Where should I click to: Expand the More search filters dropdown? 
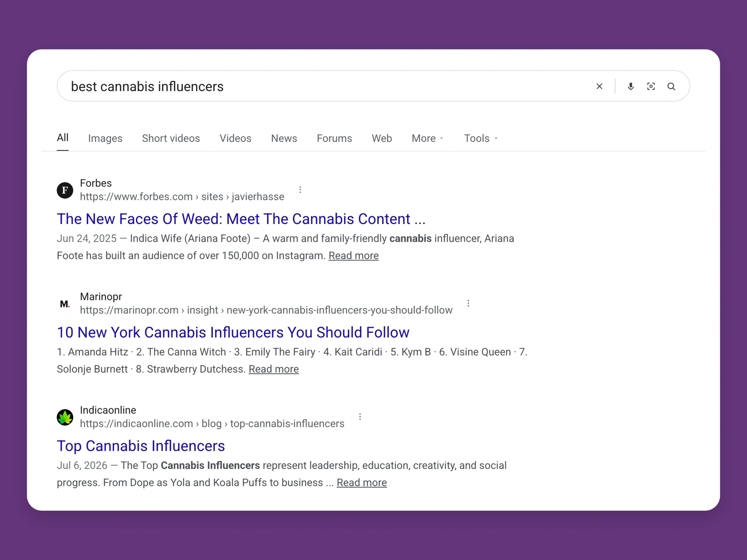[427, 138]
